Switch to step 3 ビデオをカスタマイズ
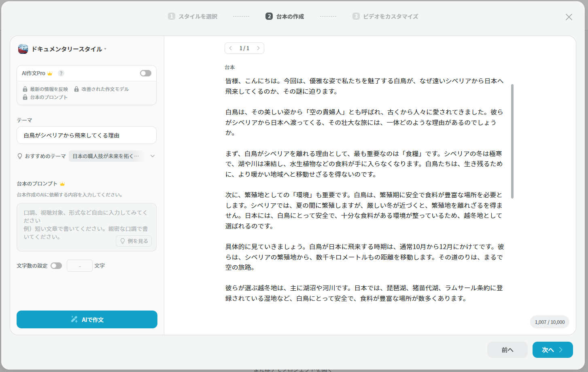 click(x=385, y=17)
